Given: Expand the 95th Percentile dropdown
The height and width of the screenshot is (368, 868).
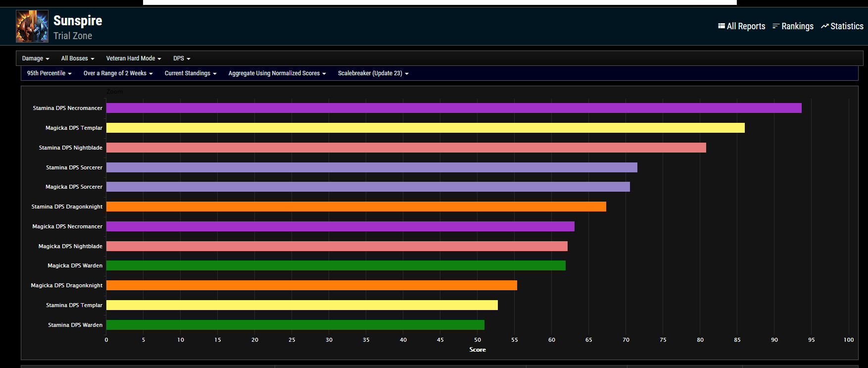Looking at the screenshot, I should point(49,73).
